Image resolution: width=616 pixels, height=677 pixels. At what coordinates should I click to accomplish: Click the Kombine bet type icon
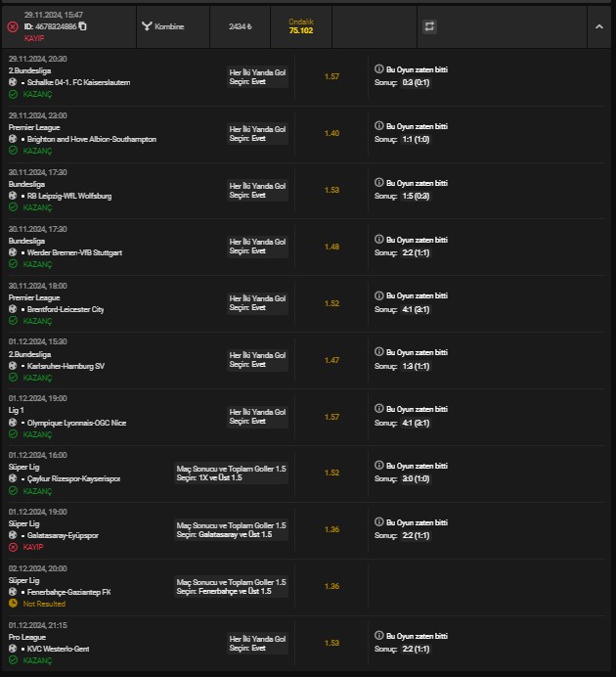coord(146,26)
